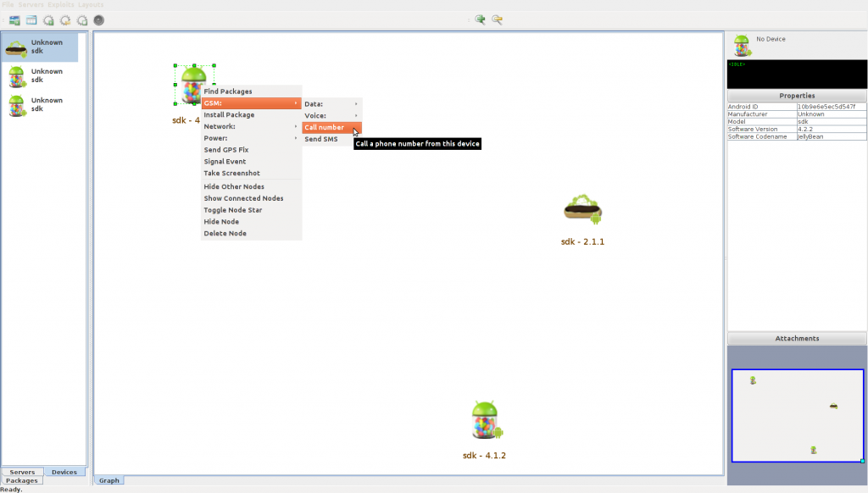Click the minimap thumbnail in Attachments panel
This screenshot has width=868, height=493.
pyautogui.click(x=797, y=415)
